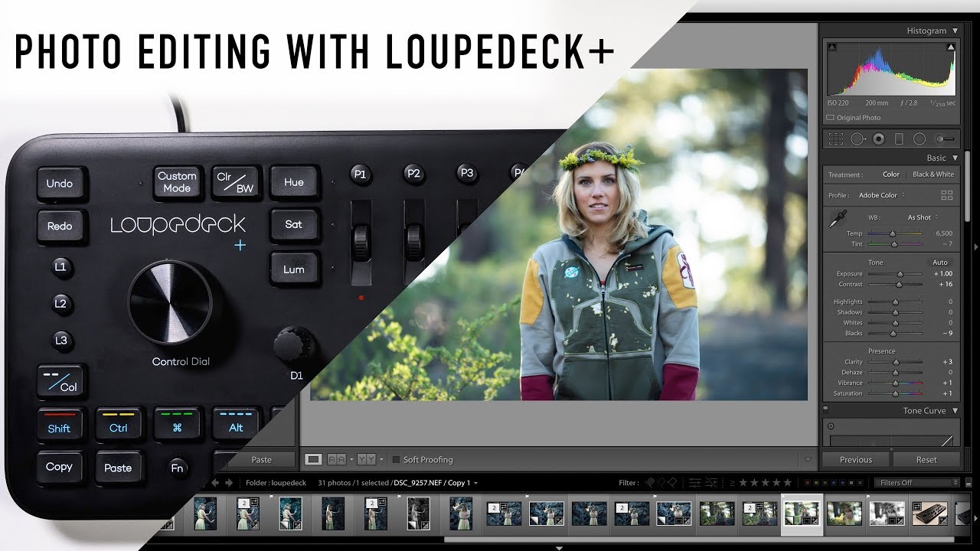980x551 pixels.
Task: Click the Clarity value +3
Action: click(947, 362)
